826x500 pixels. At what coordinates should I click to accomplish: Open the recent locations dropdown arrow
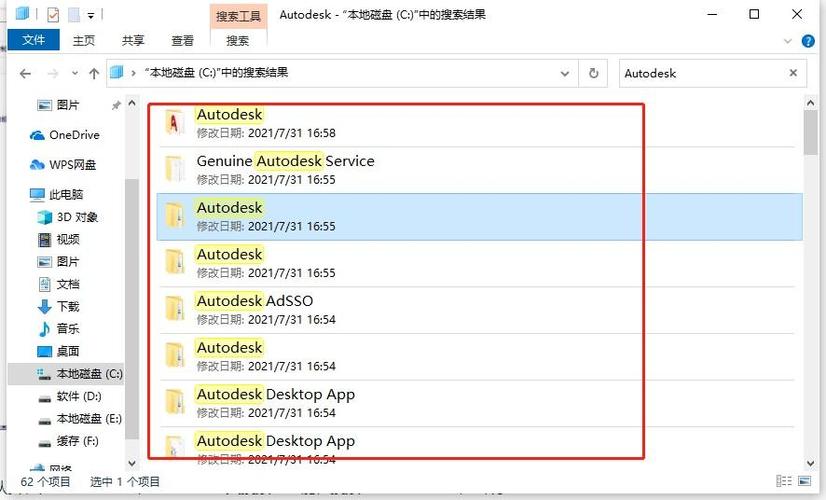click(75, 74)
